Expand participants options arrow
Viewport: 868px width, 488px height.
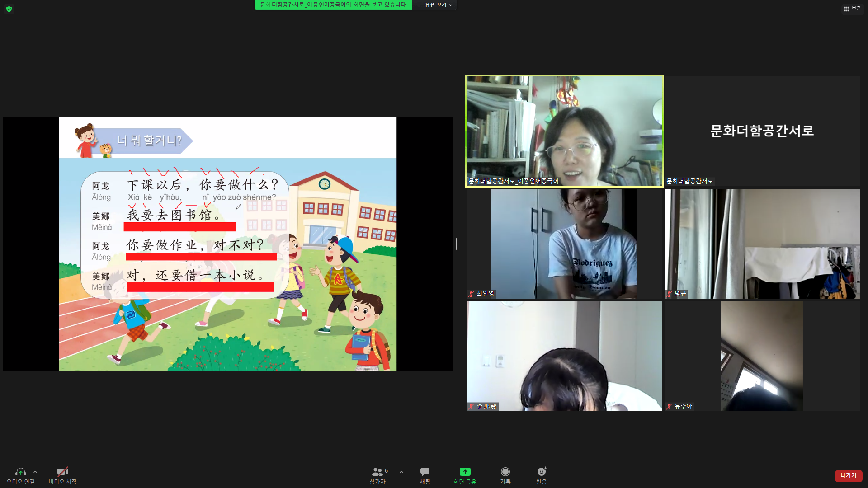click(x=401, y=472)
